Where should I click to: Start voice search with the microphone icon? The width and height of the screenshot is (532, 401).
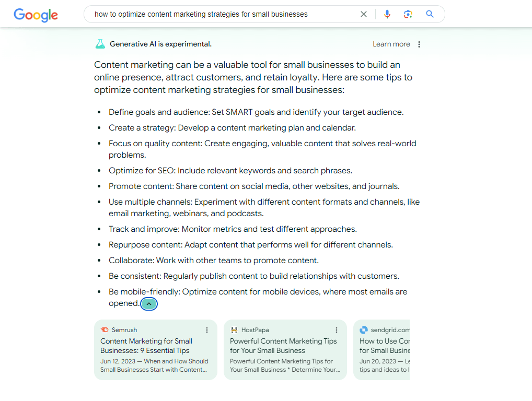tap(387, 14)
